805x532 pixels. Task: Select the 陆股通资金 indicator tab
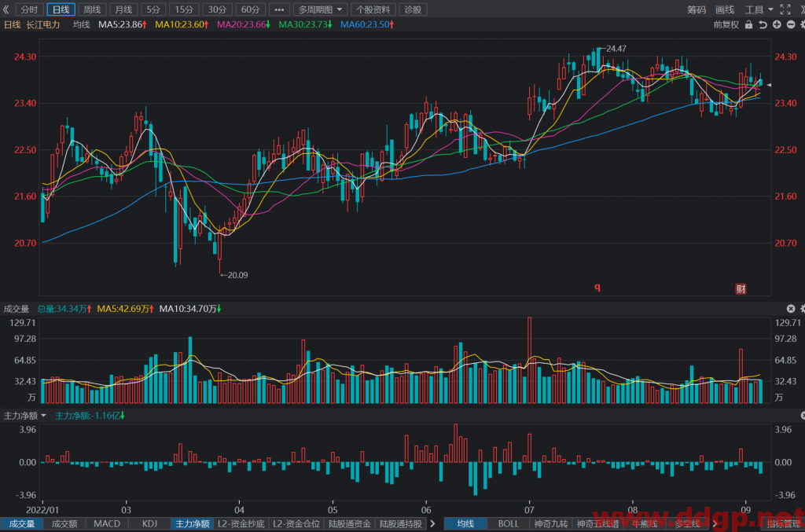click(350, 524)
